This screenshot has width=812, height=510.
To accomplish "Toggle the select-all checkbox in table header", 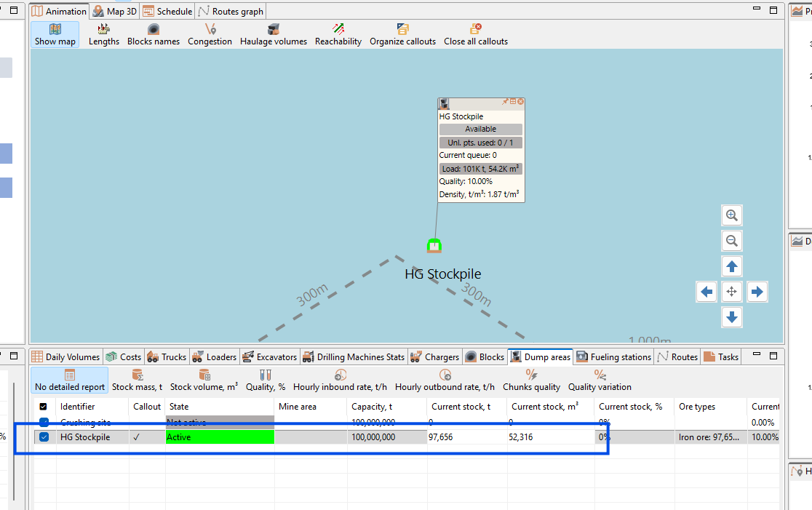I will (44, 407).
